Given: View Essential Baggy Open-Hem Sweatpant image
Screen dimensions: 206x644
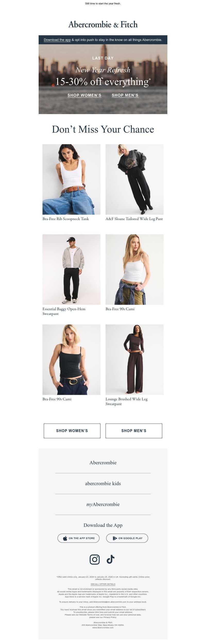Looking at the screenshot, I should (71, 269).
